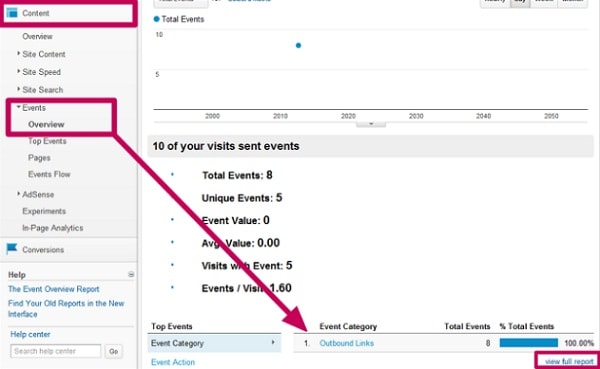Viewport: 600px width, 369px height.
Task: Expand the Site Speed tree arrow
Action: 18,71
